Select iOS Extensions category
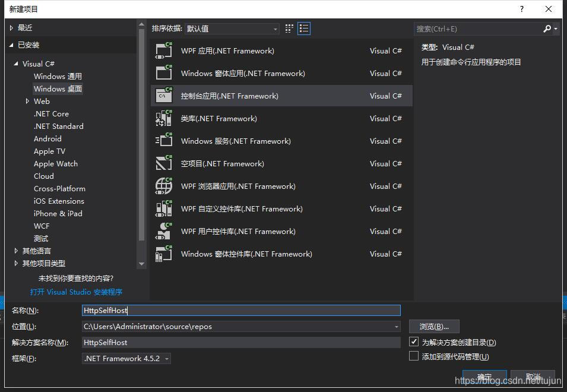 point(59,201)
